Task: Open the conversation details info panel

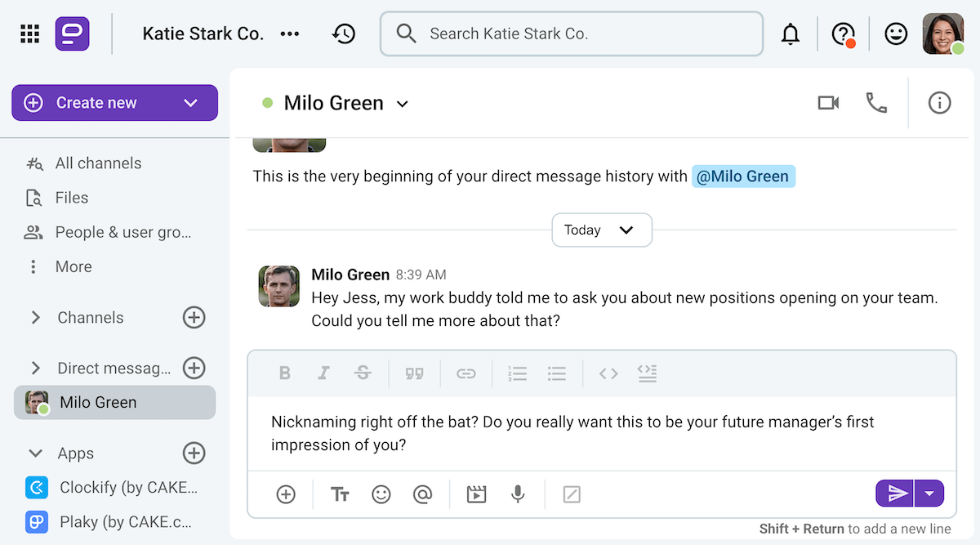Action: click(939, 103)
